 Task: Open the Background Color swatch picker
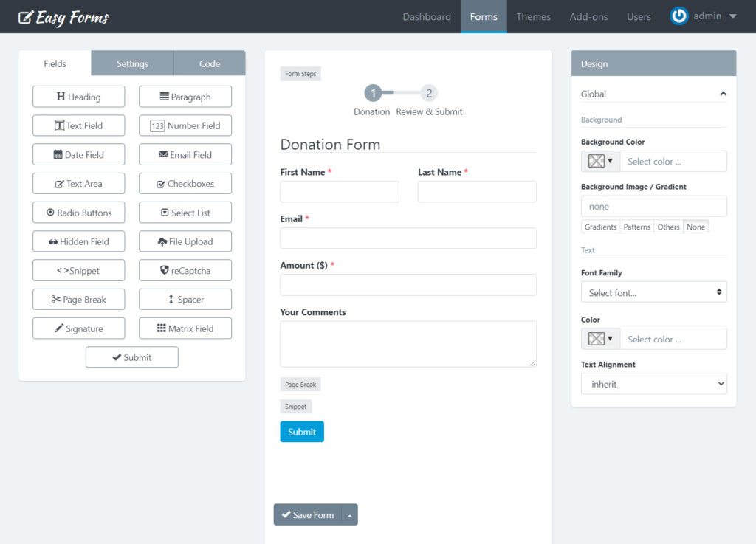tap(600, 161)
